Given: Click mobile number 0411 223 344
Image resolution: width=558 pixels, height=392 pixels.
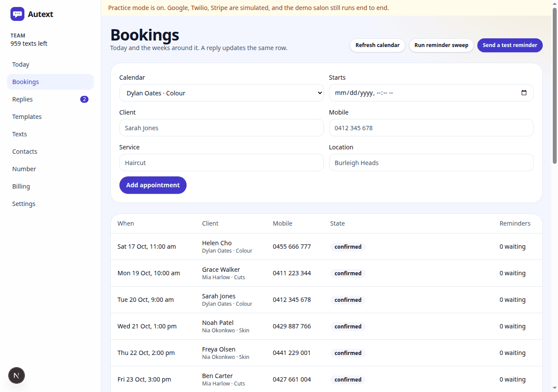Looking at the screenshot, I should (292, 273).
